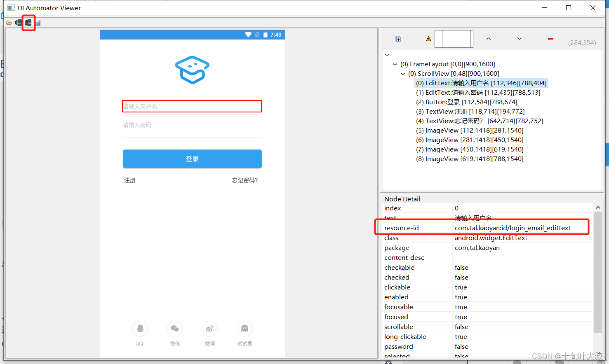Collapse the root node chevron in tree

click(387, 55)
